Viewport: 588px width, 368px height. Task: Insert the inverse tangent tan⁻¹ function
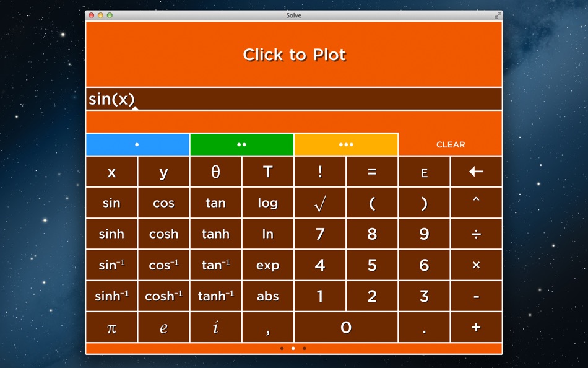(x=215, y=266)
